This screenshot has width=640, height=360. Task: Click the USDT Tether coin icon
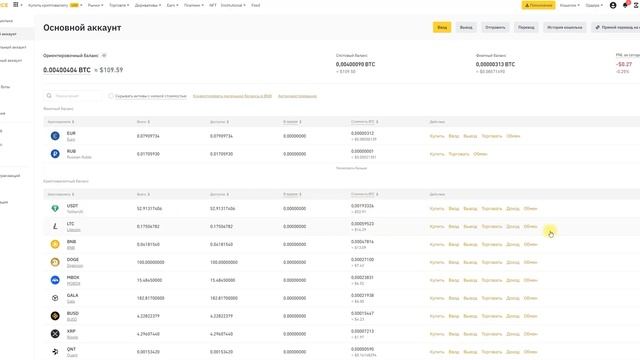(55, 209)
